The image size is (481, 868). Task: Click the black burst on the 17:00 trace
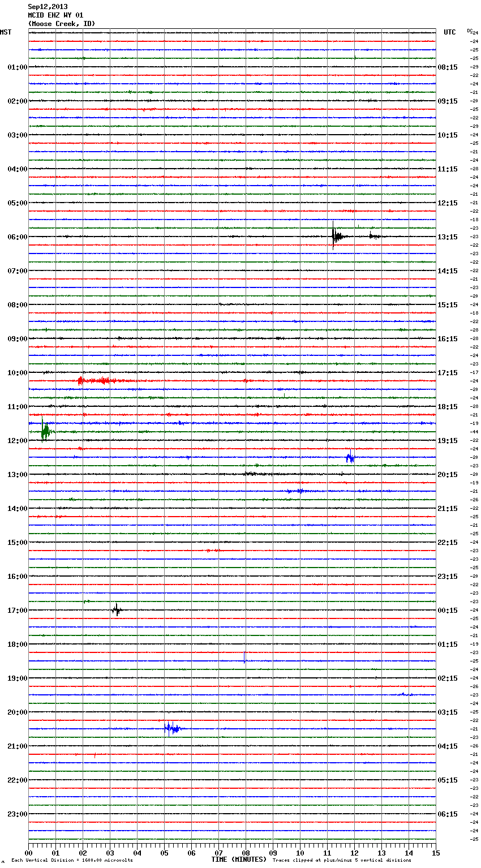pyautogui.click(x=117, y=609)
